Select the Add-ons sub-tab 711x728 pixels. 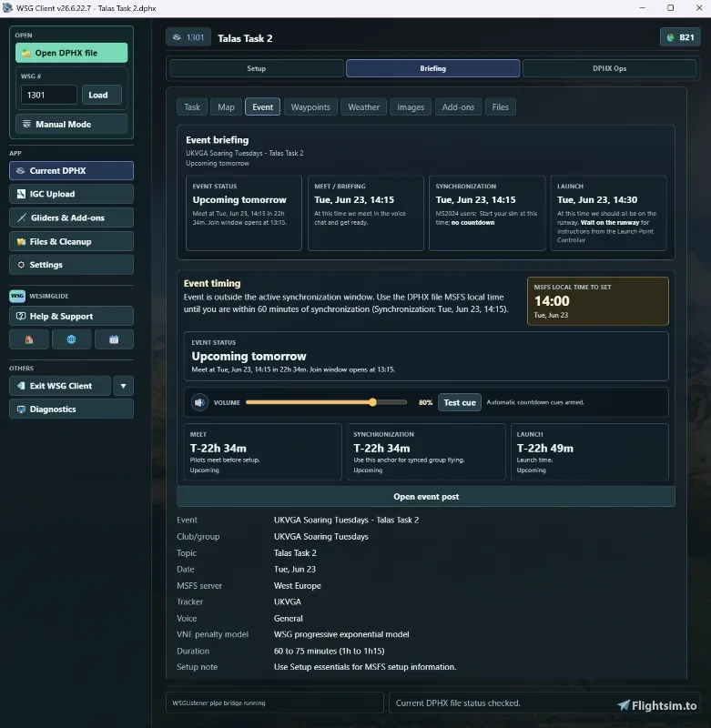(x=458, y=106)
